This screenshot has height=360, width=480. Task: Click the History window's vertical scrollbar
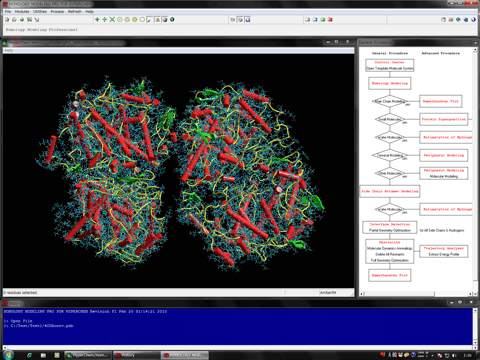tap(475, 327)
